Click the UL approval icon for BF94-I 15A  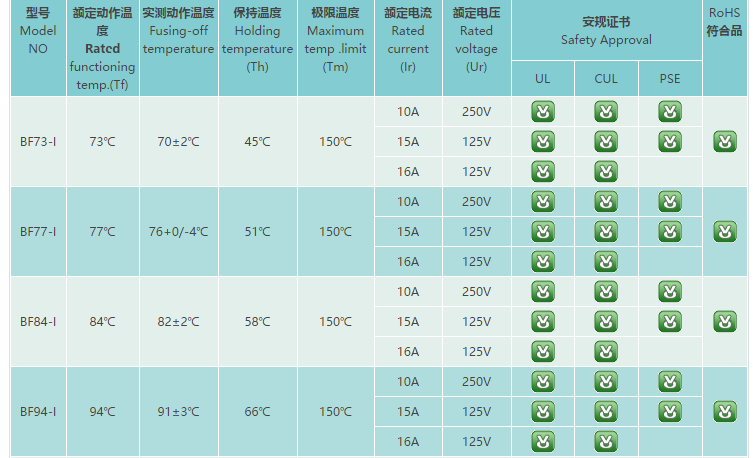[542, 412]
